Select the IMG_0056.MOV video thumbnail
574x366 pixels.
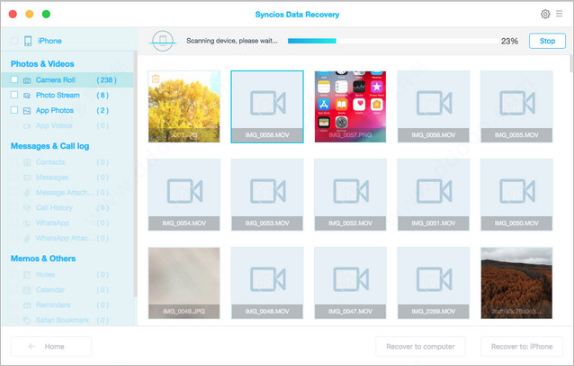click(x=433, y=107)
